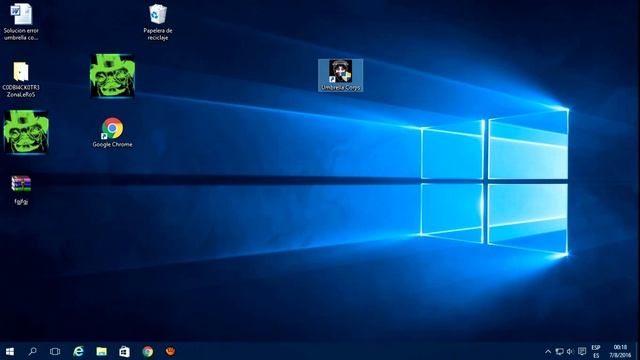Image resolution: width=640 pixels, height=360 pixels.
Task: Select green face image beside ZonaLeRoS folder
Action: click(112, 76)
